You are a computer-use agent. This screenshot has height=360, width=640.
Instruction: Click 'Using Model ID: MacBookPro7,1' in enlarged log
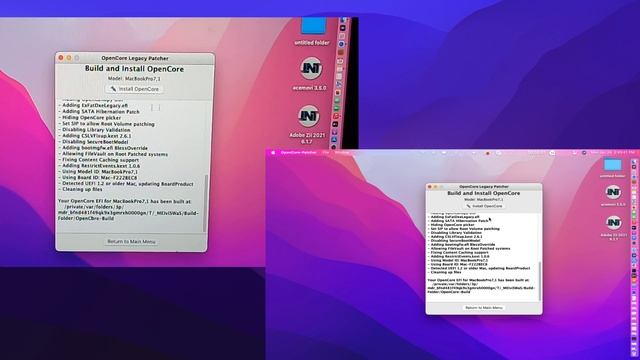pyautogui.click(x=98, y=172)
